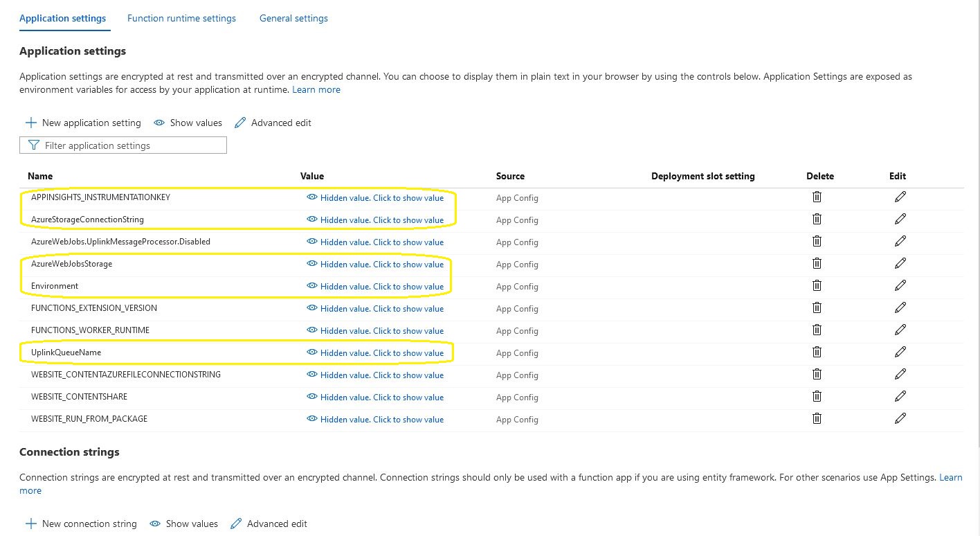
Task: Click the filter funnel icon
Action: click(x=33, y=145)
